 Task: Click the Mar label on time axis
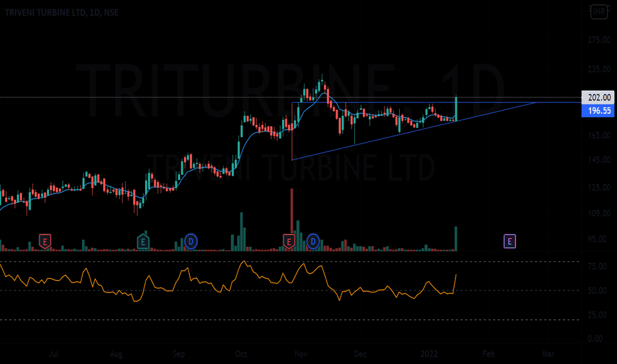point(548,354)
